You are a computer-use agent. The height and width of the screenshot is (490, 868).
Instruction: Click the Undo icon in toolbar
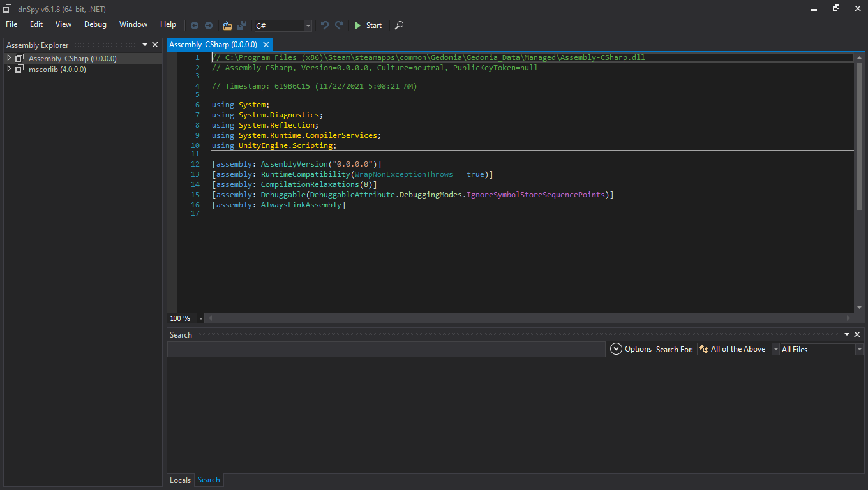click(x=325, y=26)
